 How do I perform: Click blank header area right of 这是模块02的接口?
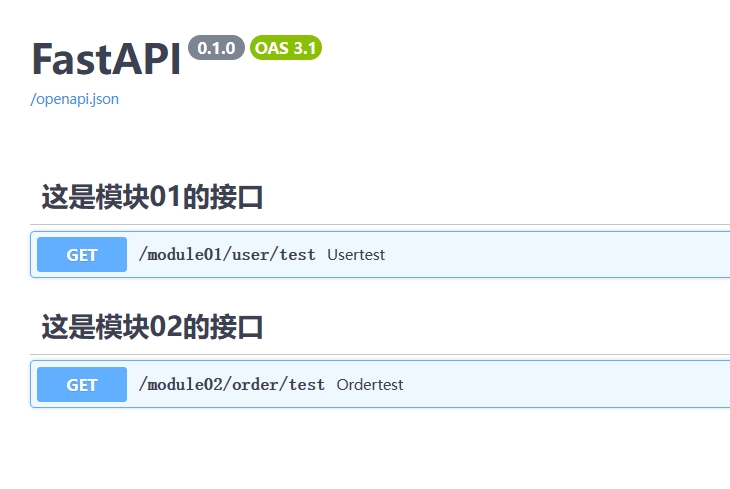[500, 326]
